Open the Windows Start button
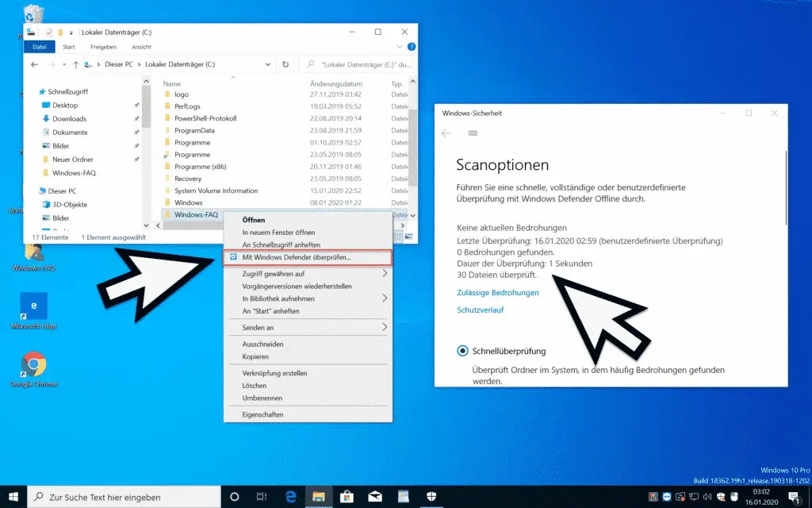 (13, 497)
